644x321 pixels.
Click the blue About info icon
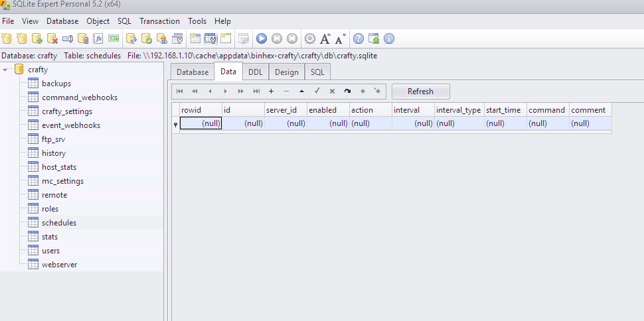tap(389, 38)
